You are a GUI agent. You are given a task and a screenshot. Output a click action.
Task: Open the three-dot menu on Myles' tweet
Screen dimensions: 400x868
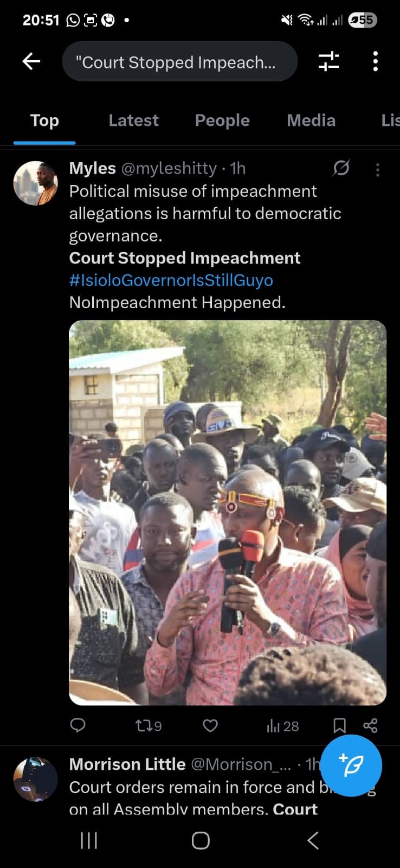[x=378, y=170]
